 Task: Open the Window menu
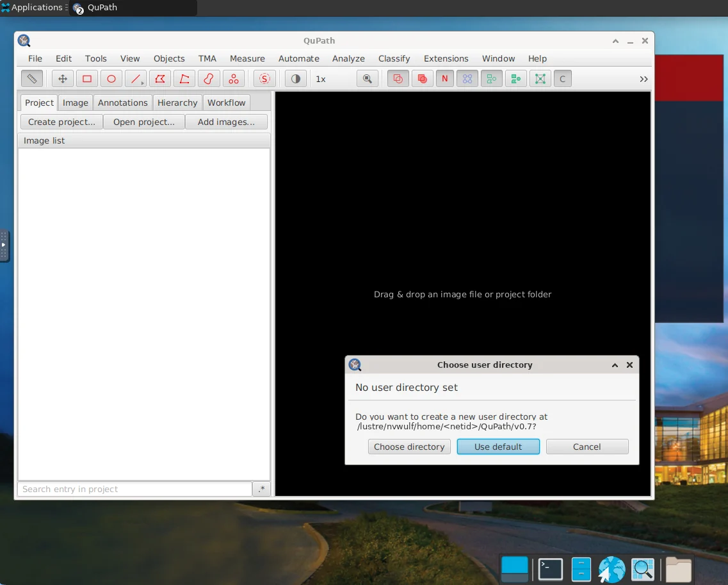498,58
